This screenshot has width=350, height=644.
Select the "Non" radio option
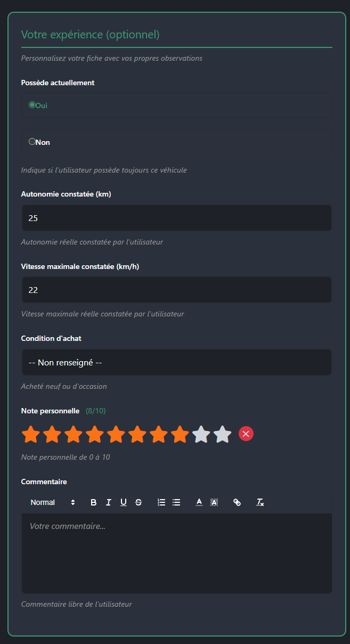(32, 142)
